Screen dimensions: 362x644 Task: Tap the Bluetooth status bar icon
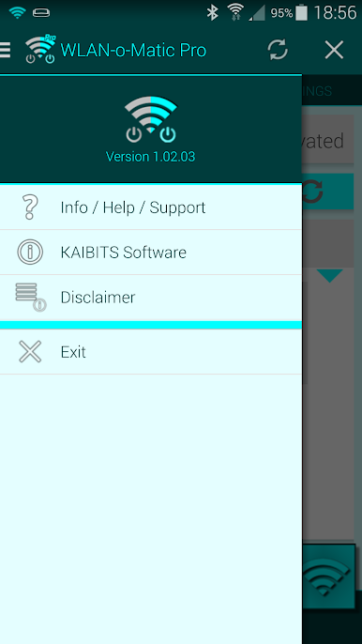212,13
